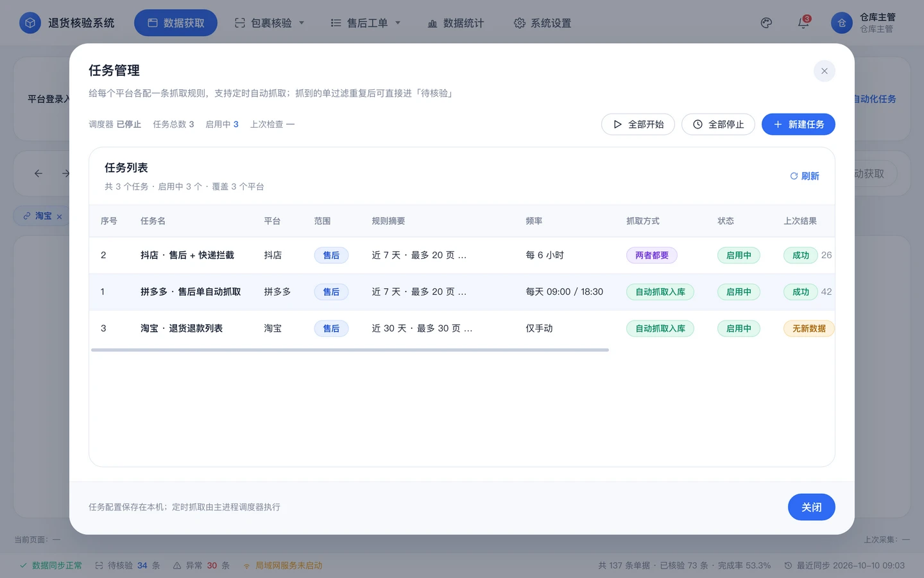This screenshot has width=924, height=578.
Task: Click 数据同步正常 in the status bar
Action: [51, 566]
